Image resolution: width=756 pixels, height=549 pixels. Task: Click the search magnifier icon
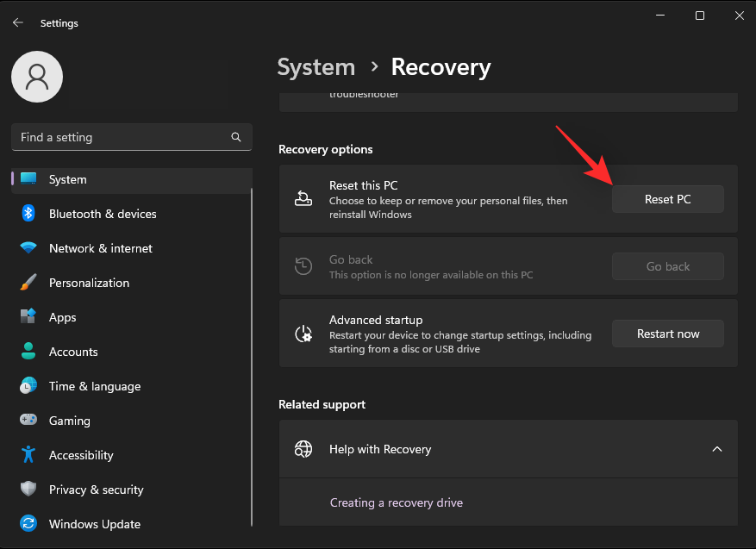[236, 137]
